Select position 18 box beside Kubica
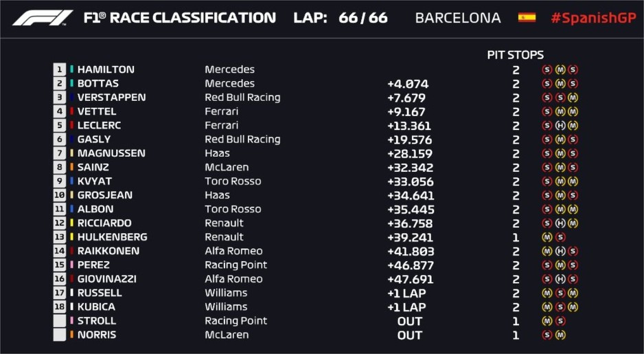The image size is (644, 354). [x=60, y=307]
